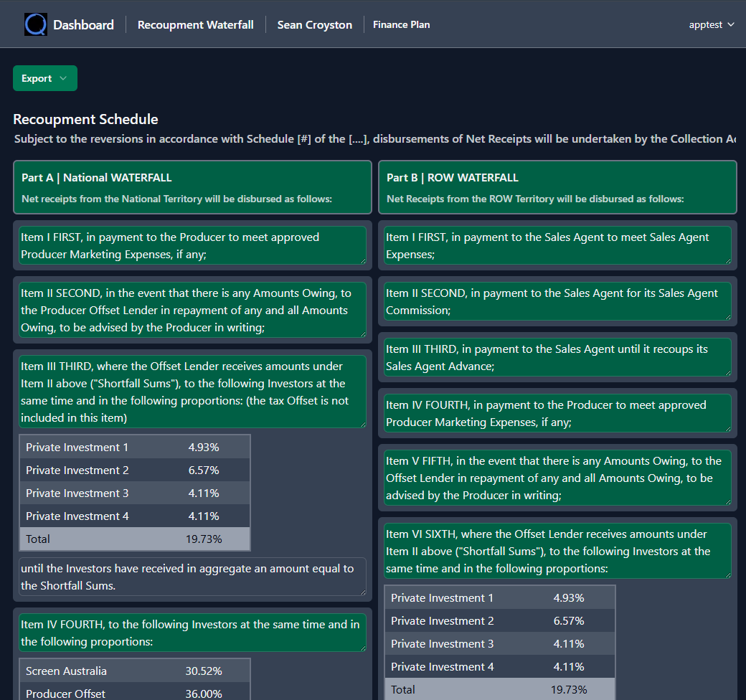Click the Part B ROW WATERFALL header

point(557,187)
